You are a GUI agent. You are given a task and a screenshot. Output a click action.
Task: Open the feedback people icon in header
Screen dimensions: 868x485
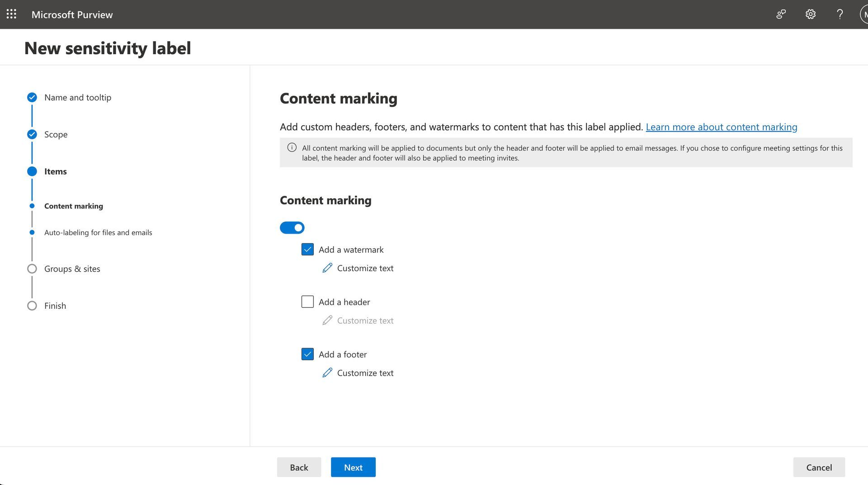click(x=781, y=14)
